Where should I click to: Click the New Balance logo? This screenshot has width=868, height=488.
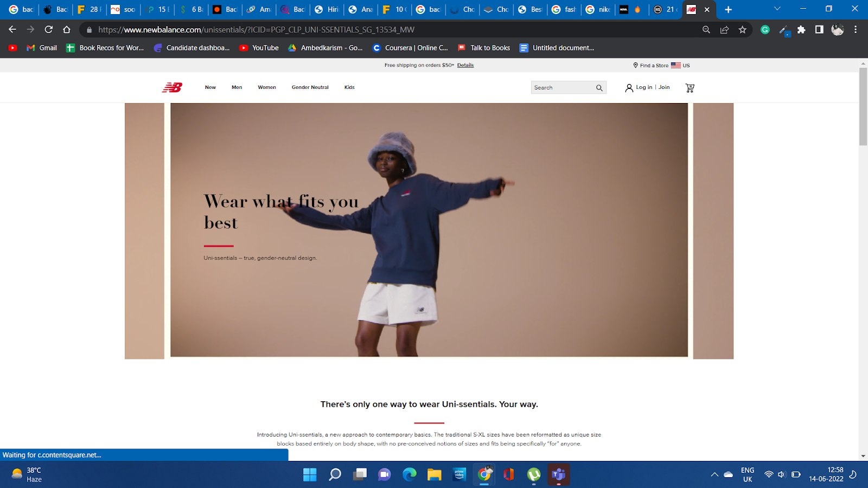tap(172, 87)
